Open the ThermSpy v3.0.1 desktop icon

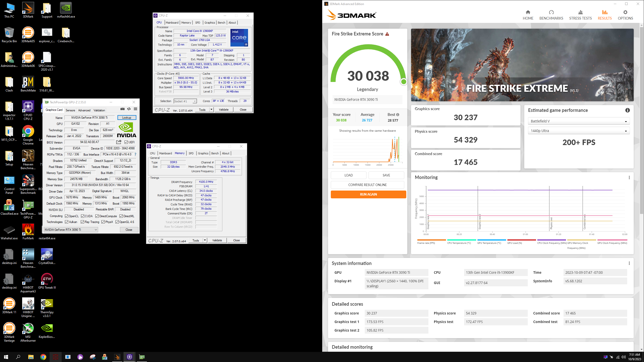(x=47, y=308)
